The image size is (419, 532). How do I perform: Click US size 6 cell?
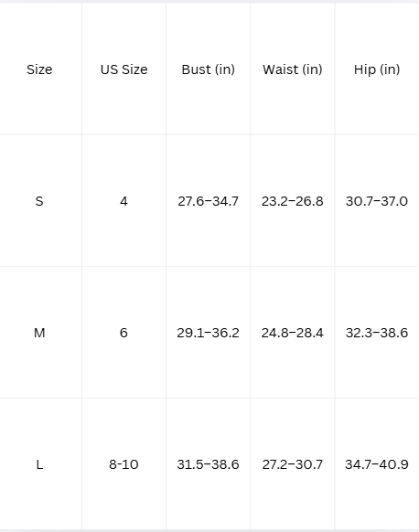[124, 333]
